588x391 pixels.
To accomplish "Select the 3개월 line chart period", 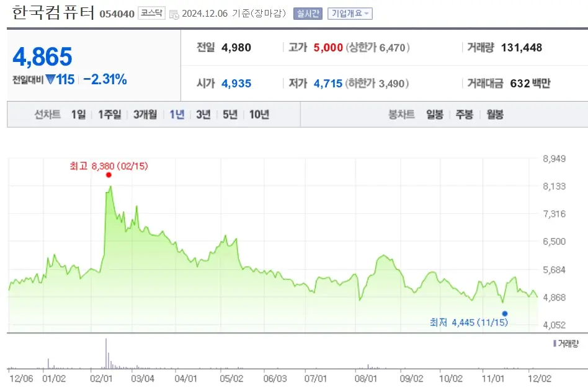I will click(145, 114).
